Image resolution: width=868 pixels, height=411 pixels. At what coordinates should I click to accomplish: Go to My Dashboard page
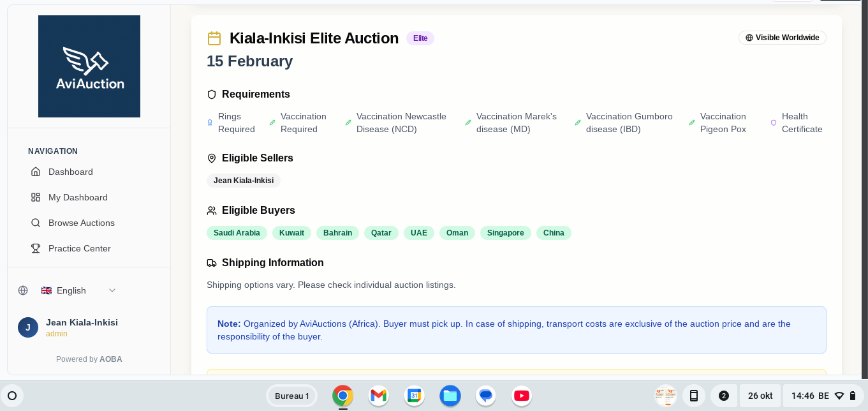click(78, 197)
